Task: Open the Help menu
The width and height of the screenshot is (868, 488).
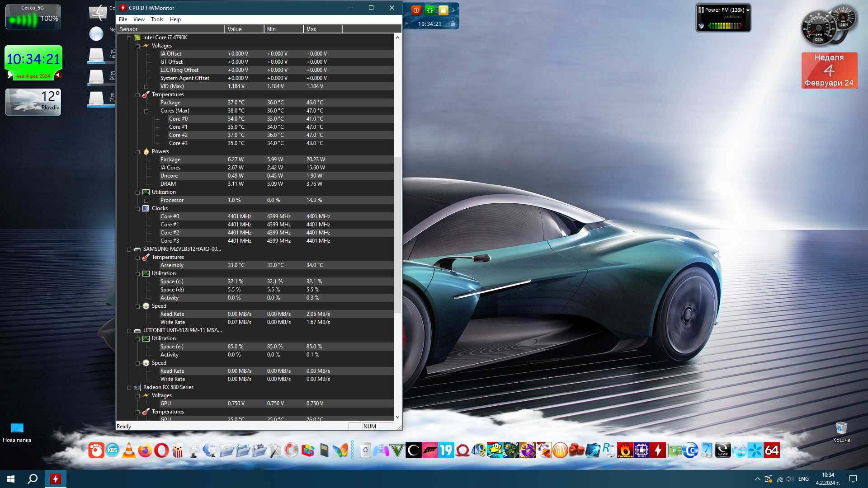Action: click(x=175, y=19)
